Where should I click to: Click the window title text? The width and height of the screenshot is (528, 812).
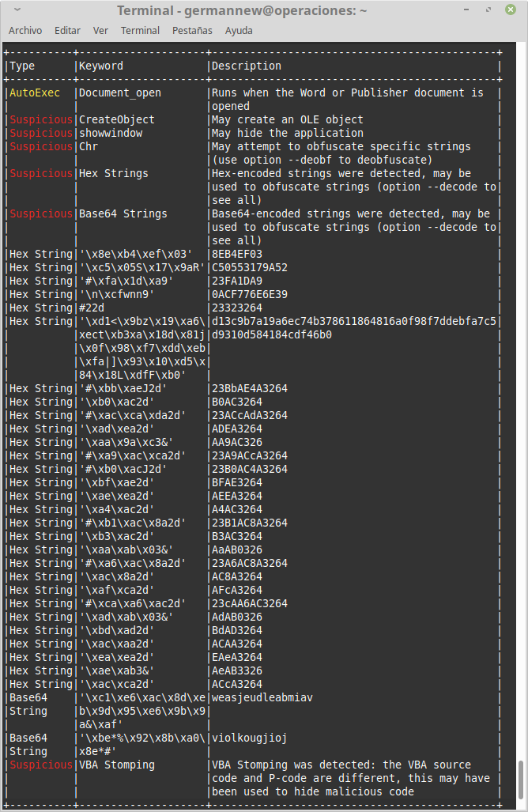point(242,10)
